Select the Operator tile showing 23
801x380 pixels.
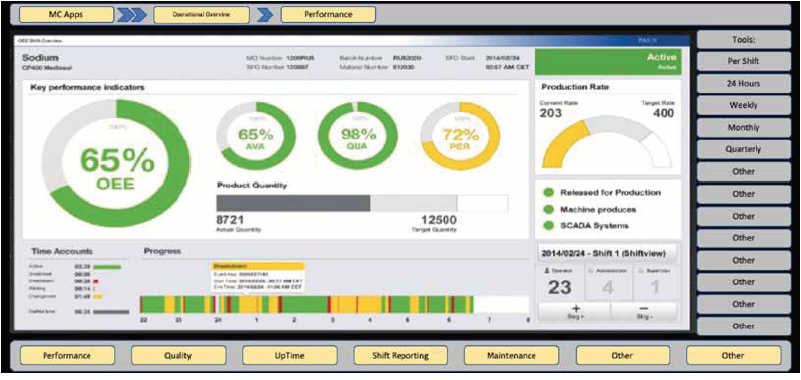[560, 282]
